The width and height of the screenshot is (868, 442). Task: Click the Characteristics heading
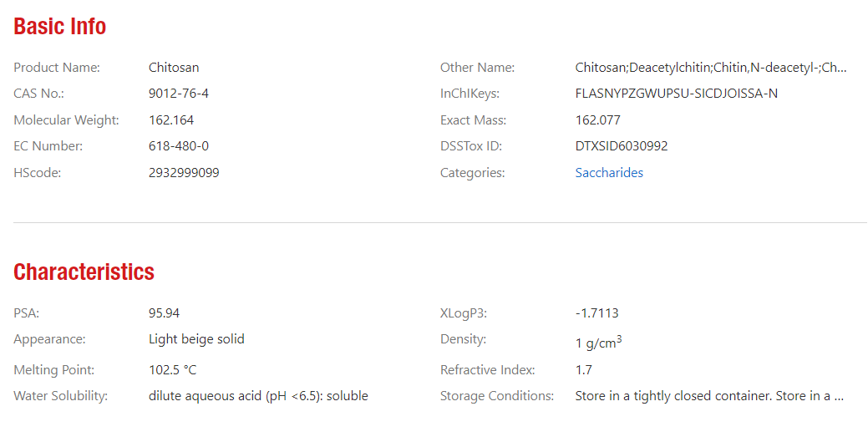pyautogui.click(x=84, y=272)
